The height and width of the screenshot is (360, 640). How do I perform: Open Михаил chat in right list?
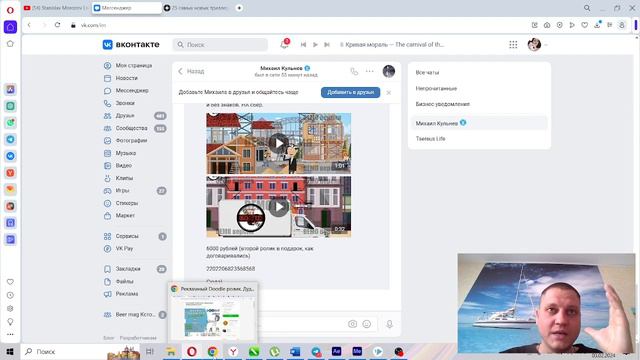point(479,123)
